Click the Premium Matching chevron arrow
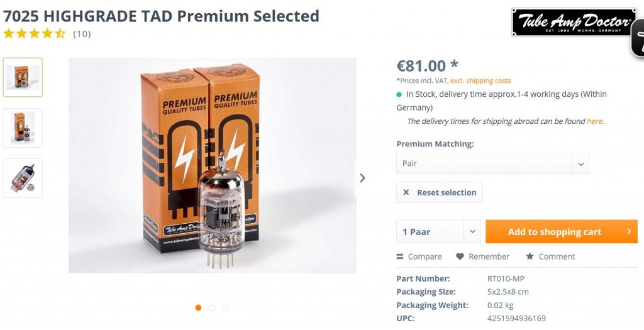Image resolution: width=644 pixels, height=330 pixels. pos(580,163)
